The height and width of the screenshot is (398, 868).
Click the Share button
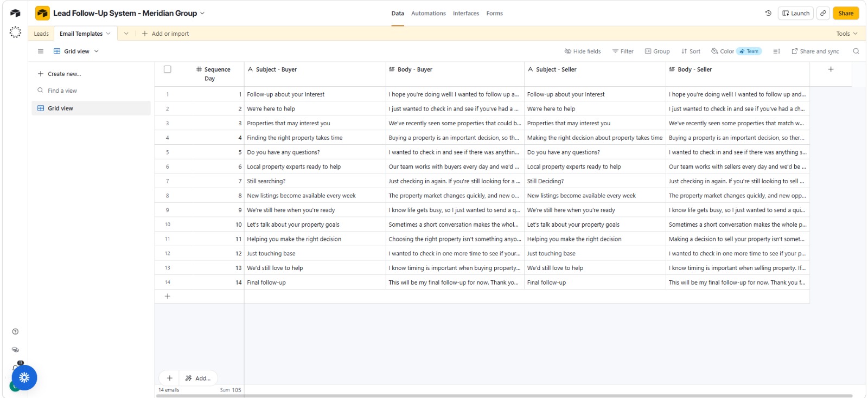pyautogui.click(x=846, y=13)
